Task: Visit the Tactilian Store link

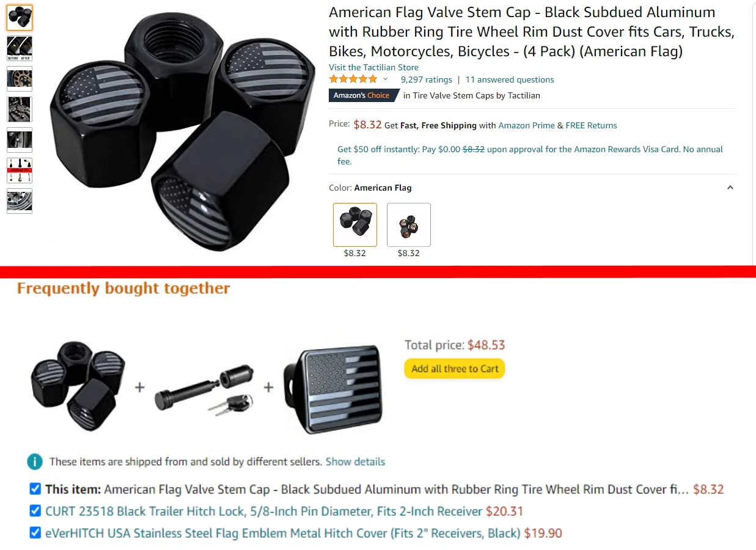Action: (x=373, y=67)
